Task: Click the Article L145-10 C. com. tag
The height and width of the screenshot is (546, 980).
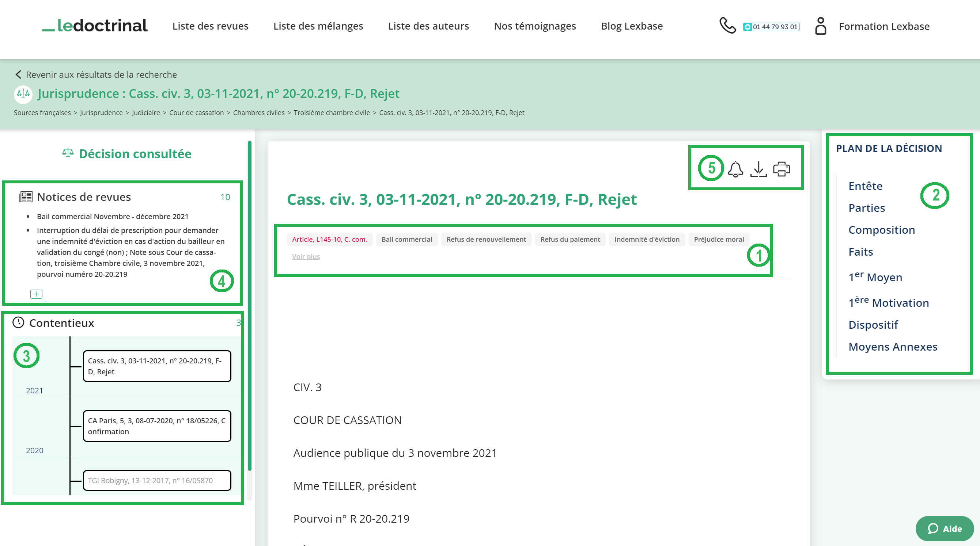Action: pos(329,239)
